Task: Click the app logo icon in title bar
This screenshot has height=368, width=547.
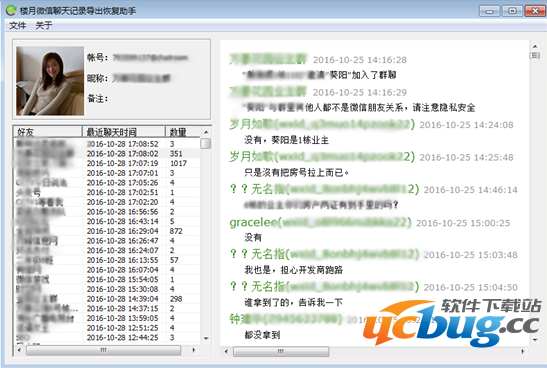Action: (x=11, y=10)
